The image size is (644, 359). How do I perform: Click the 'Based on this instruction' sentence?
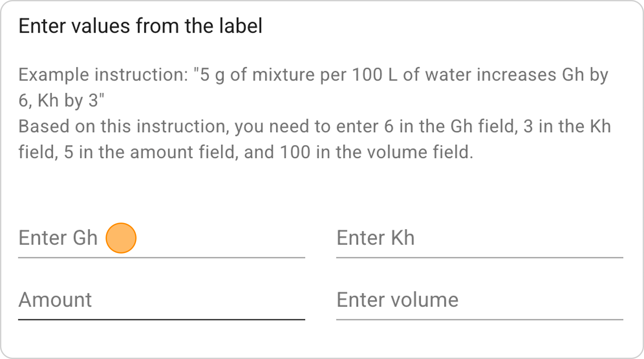pyautogui.click(x=315, y=139)
